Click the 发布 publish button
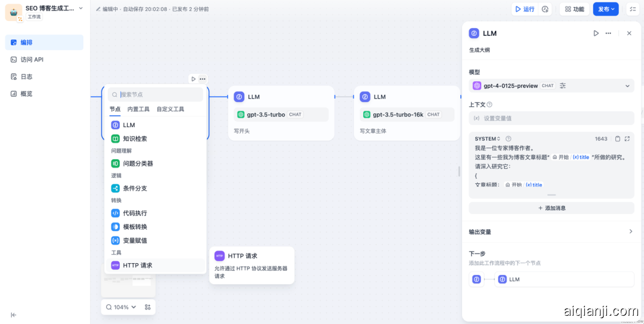Image resolution: width=644 pixels, height=324 pixels. pyautogui.click(x=606, y=9)
